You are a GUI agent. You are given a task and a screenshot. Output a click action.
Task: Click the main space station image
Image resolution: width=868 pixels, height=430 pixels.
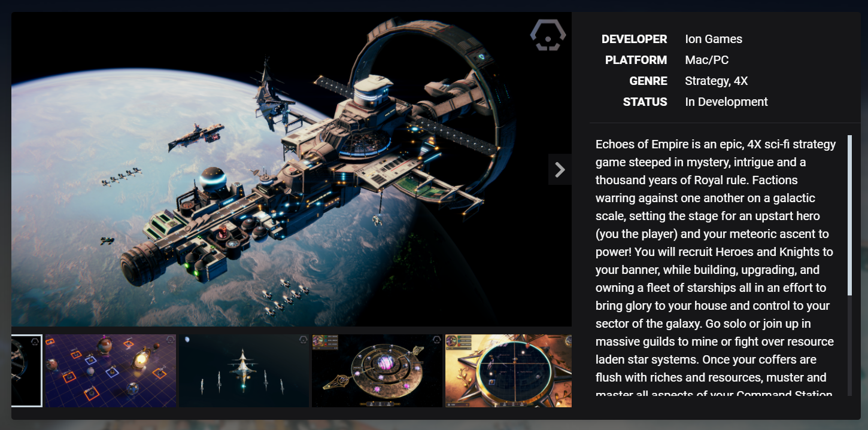pos(292,169)
